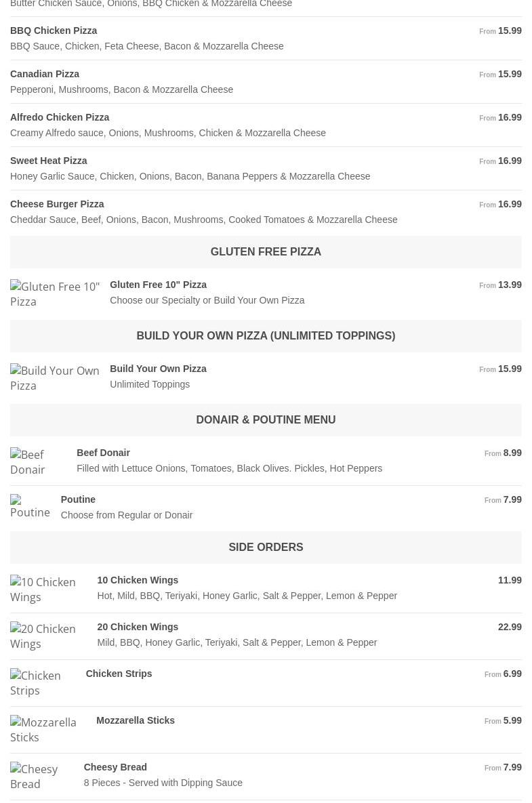Click the Donair & Poutine Menu header
This screenshot has width=532, height=803.
(x=266, y=420)
